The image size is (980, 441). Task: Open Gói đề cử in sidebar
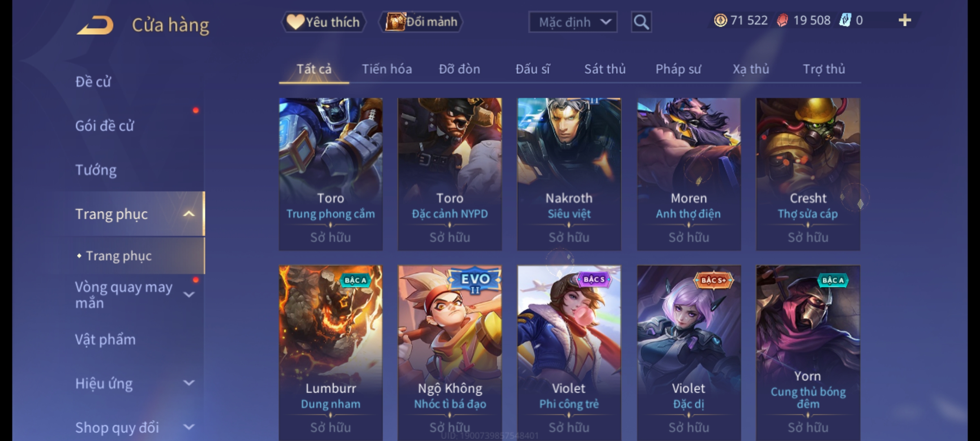click(105, 126)
